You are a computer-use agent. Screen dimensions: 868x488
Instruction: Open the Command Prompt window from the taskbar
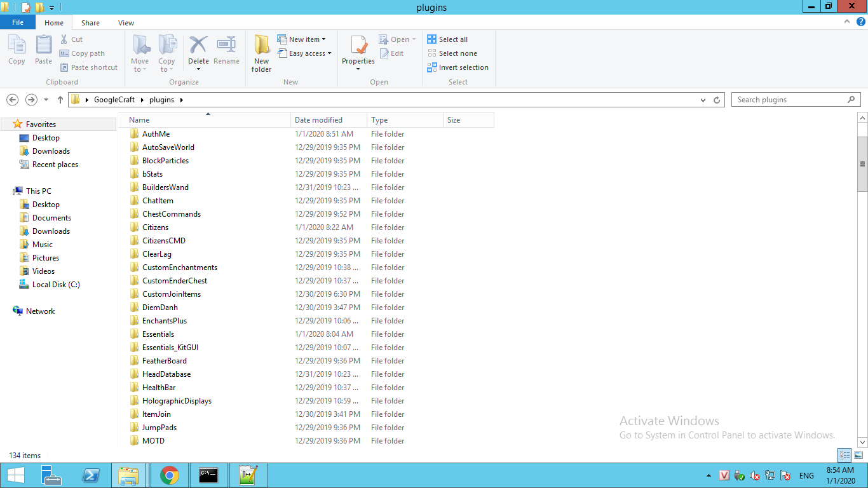click(x=209, y=475)
